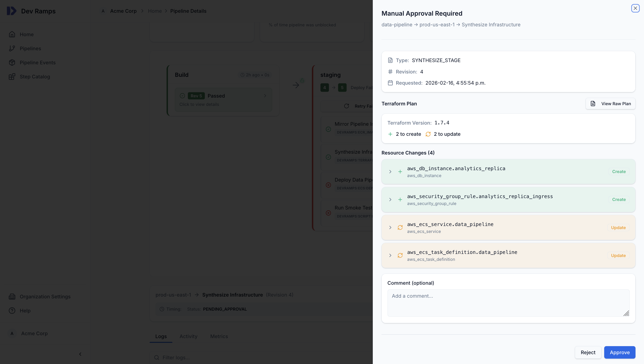Select Home in the left sidebar

pos(27,34)
